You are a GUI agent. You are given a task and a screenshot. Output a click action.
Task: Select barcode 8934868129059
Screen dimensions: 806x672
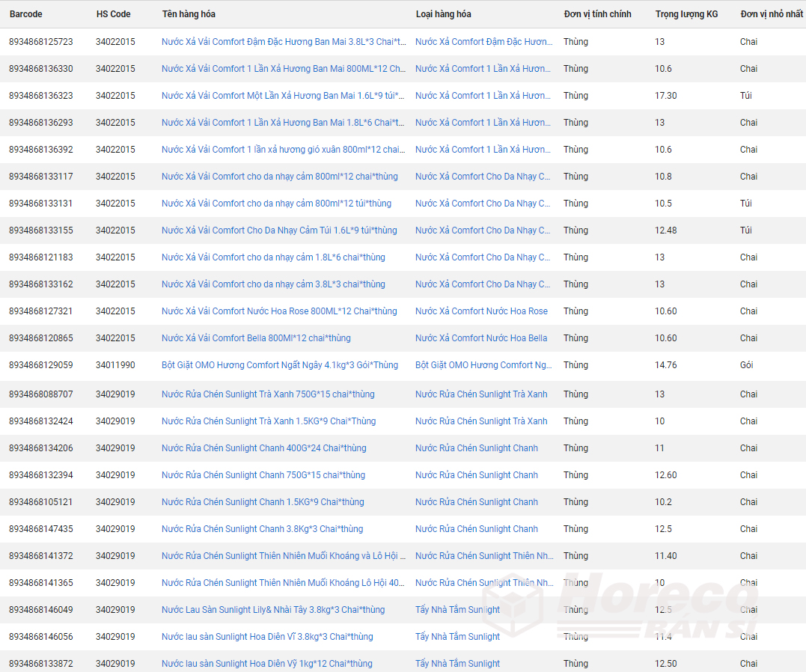[x=41, y=365]
